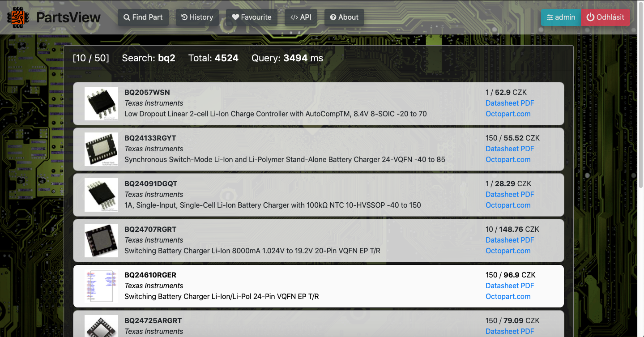
Task: Click the Total: 4524 count
Action: [213, 58]
